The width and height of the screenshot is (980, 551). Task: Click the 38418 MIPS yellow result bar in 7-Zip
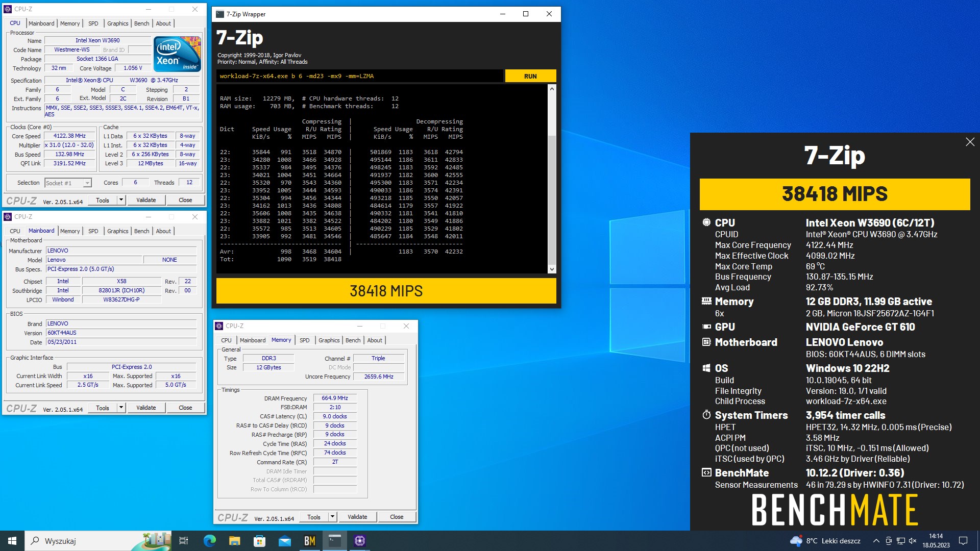point(386,291)
